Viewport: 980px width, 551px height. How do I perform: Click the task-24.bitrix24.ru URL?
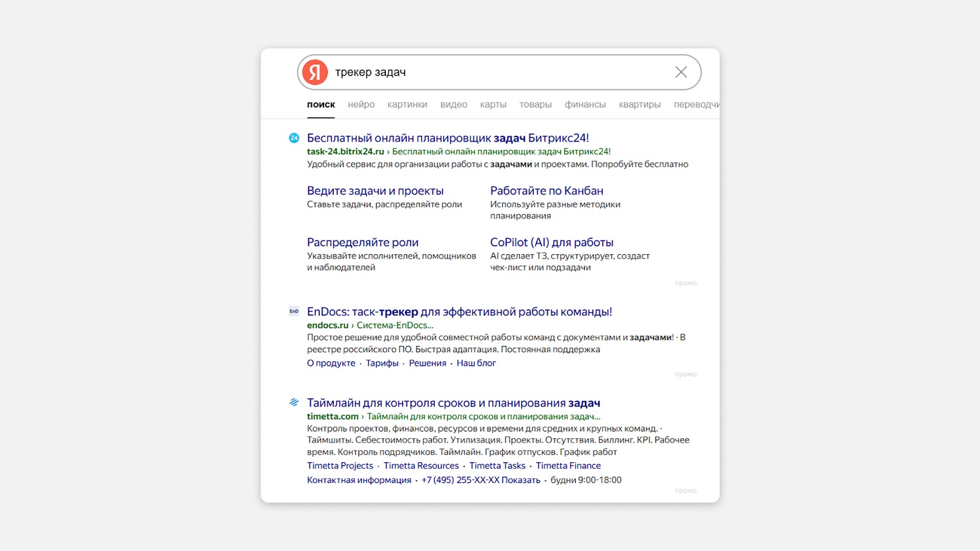tap(345, 151)
